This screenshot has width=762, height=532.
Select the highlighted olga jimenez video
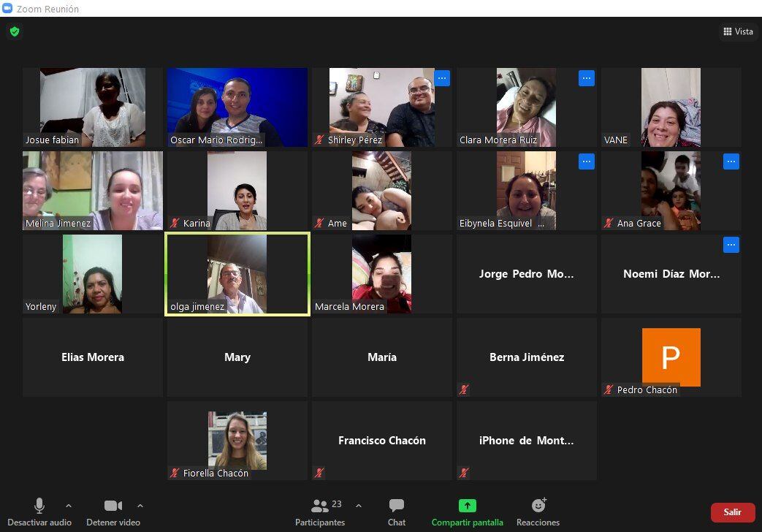[237, 274]
